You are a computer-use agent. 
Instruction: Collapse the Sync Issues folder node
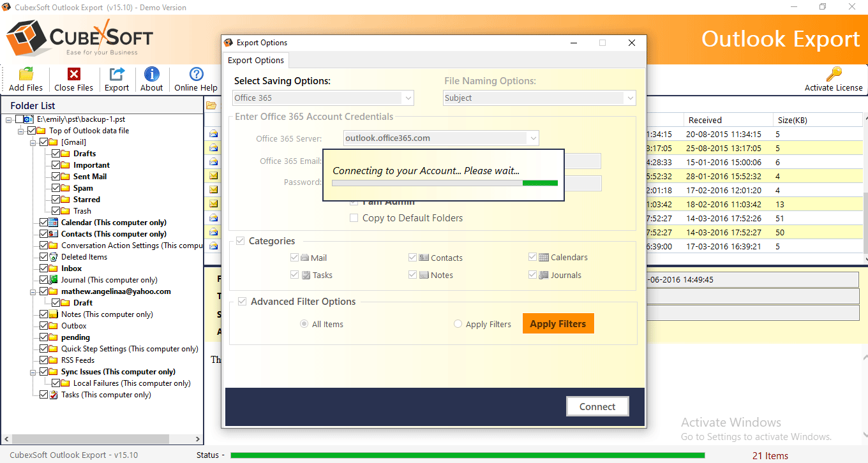pyautogui.click(x=33, y=372)
